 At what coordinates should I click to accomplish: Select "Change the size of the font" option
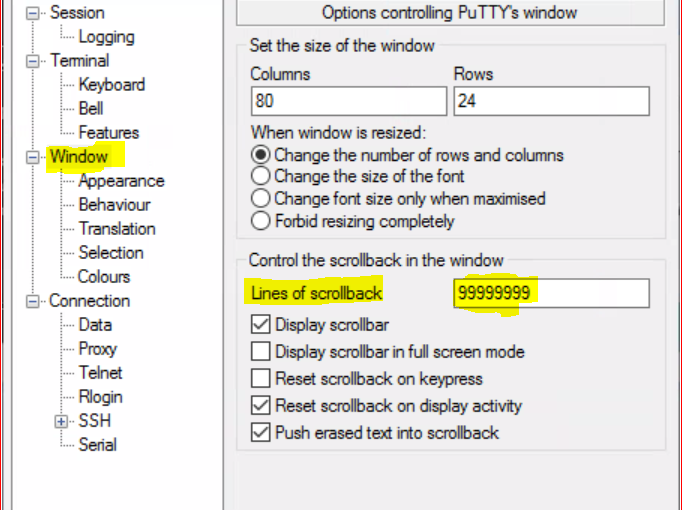tap(260, 177)
